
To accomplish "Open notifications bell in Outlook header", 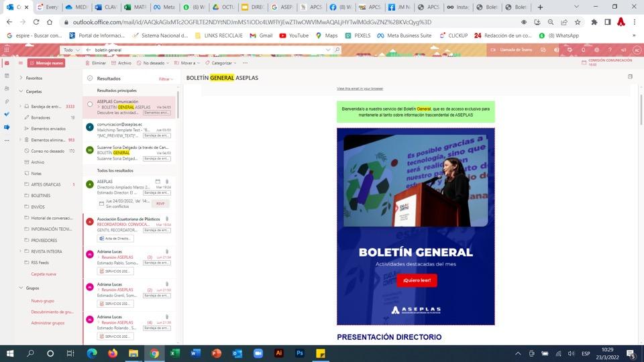I will click(x=583, y=50).
